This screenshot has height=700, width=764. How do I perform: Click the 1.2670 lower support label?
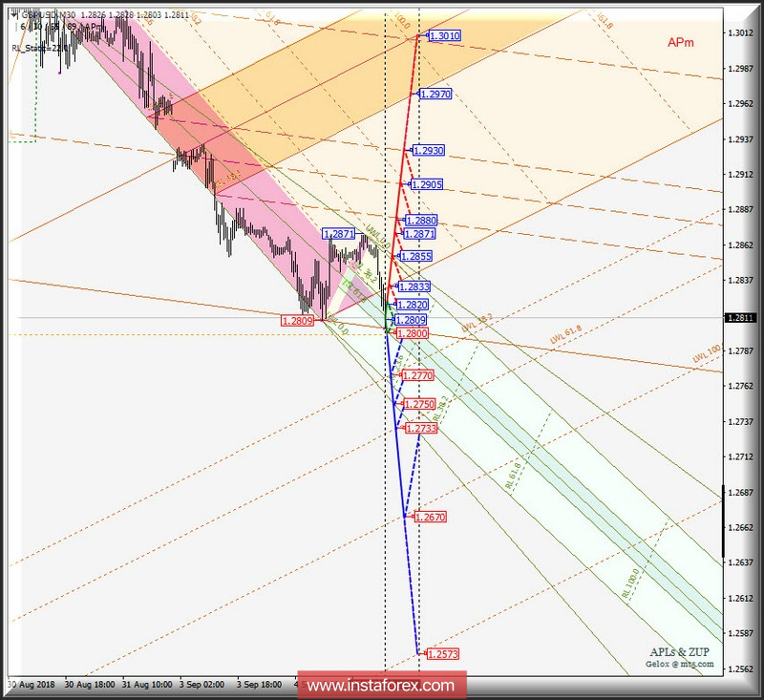(x=432, y=516)
